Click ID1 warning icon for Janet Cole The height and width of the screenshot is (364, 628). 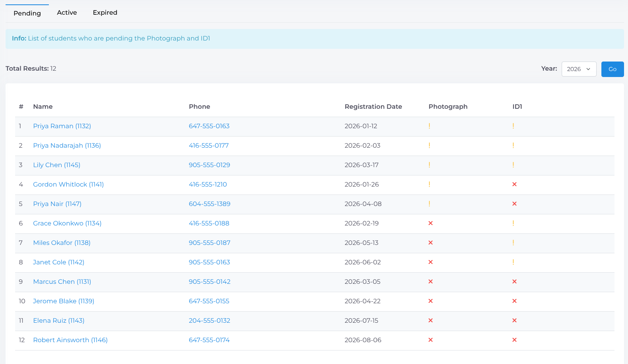(x=513, y=262)
